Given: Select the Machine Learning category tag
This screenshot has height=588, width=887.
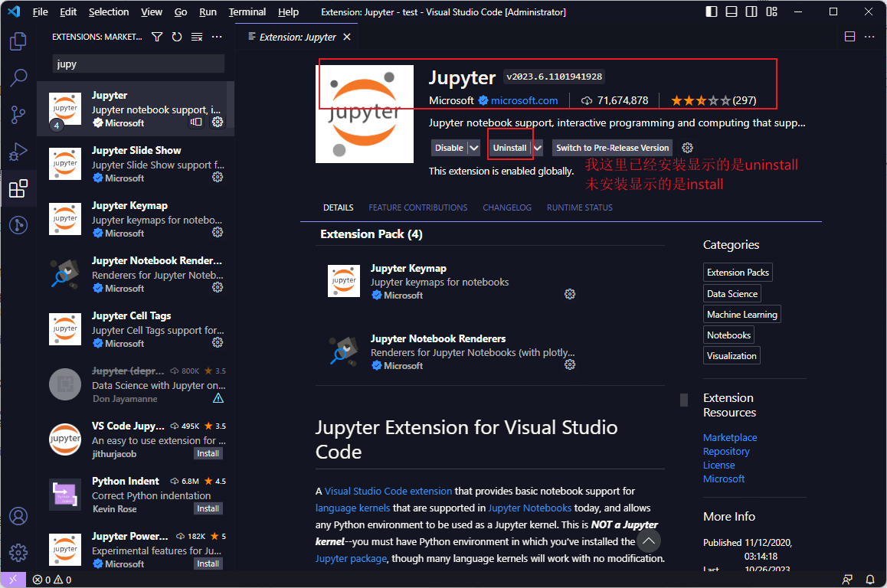Looking at the screenshot, I should point(741,315).
